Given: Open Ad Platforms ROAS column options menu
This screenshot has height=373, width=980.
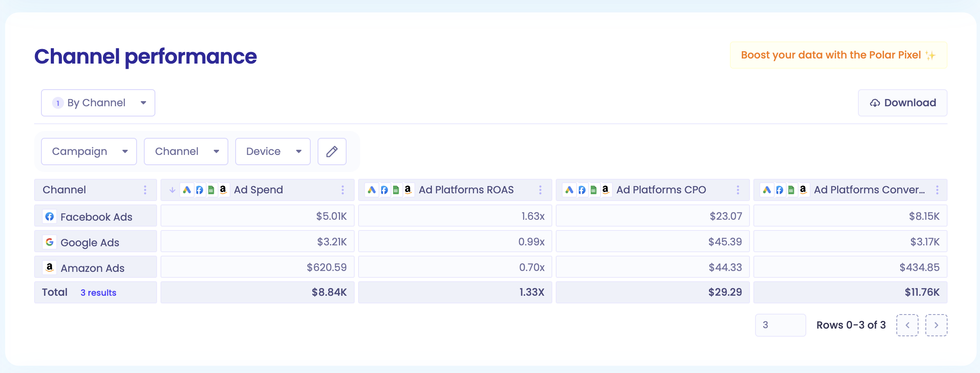Looking at the screenshot, I should [x=540, y=190].
